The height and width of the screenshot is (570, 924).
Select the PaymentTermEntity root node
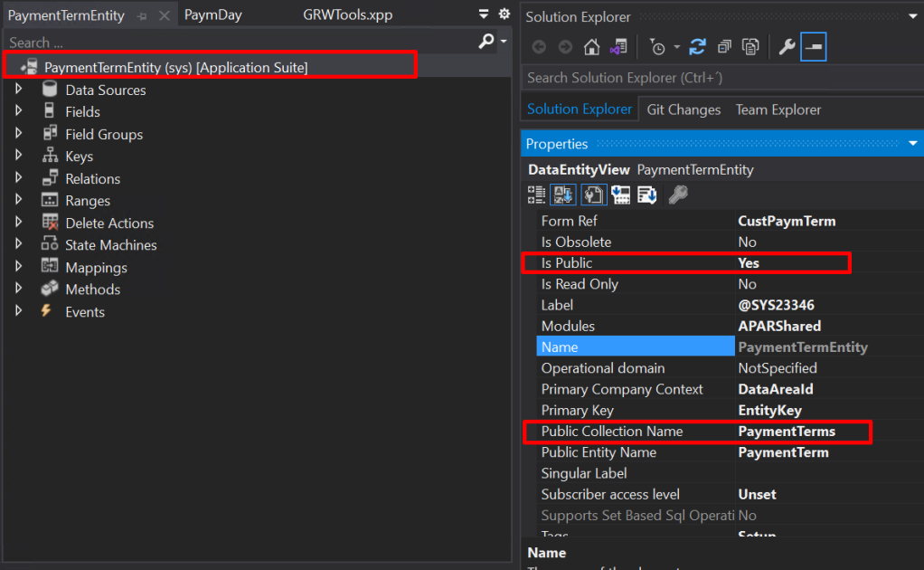(176, 67)
